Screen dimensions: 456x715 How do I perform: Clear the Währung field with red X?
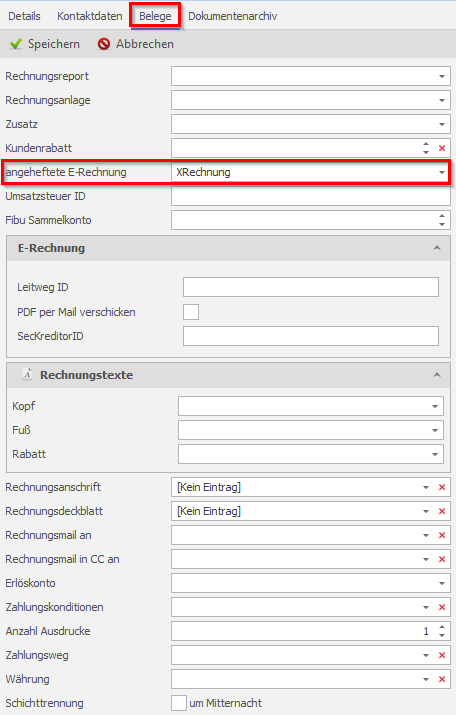[442, 679]
